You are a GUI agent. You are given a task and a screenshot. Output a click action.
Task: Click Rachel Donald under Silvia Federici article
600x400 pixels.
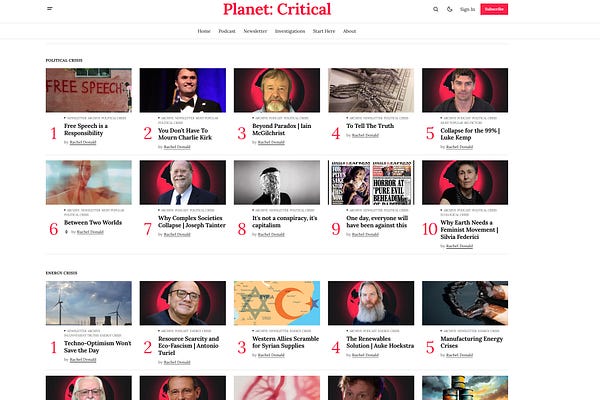click(459, 246)
